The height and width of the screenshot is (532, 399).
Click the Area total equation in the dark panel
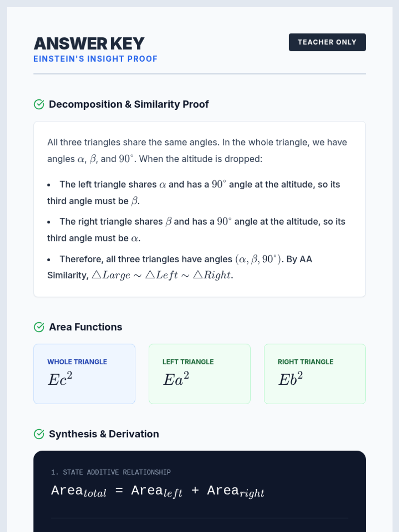coord(158,491)
